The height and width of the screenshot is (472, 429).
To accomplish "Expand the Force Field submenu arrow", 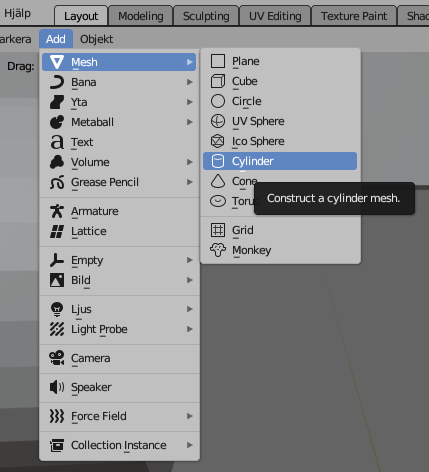I will [190, 416].
